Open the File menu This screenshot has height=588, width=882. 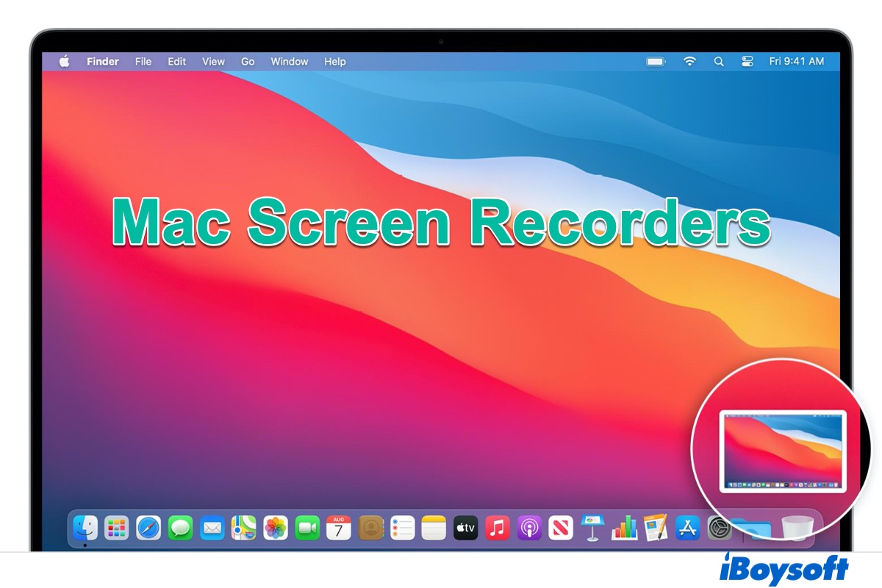[x=143, y=62]
